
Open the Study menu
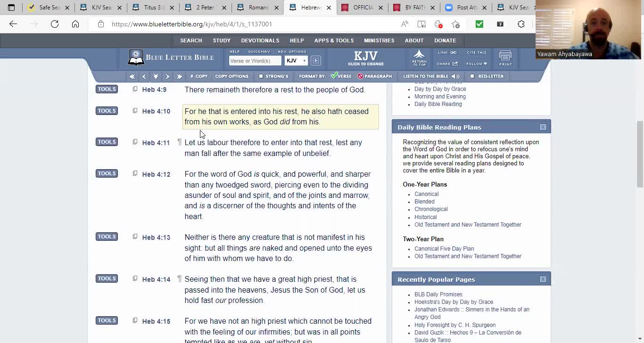(222, 41)
